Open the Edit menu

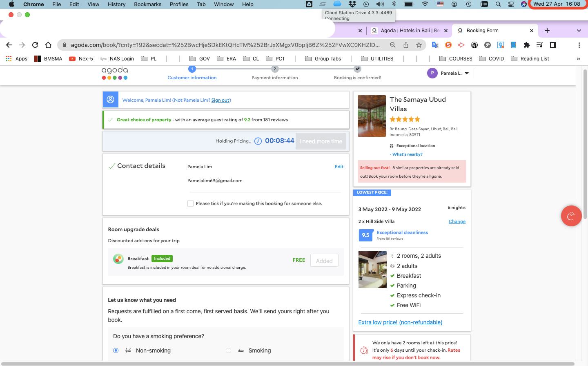coord(74,4)
